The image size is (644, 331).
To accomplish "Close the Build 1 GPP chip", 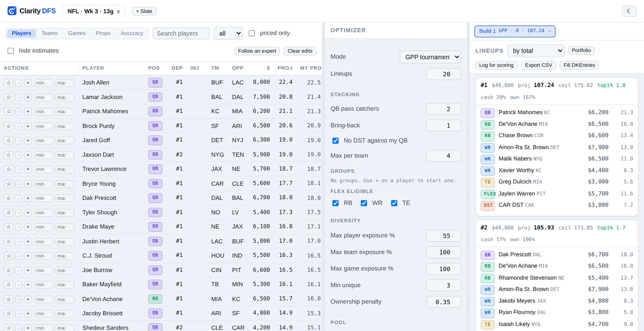I will click(550, 31).
